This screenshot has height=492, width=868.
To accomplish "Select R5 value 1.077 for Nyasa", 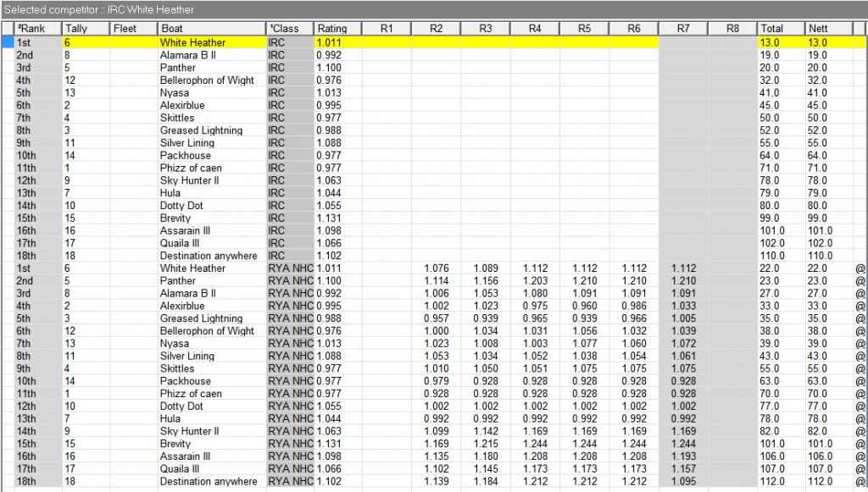I will [584, 343].
